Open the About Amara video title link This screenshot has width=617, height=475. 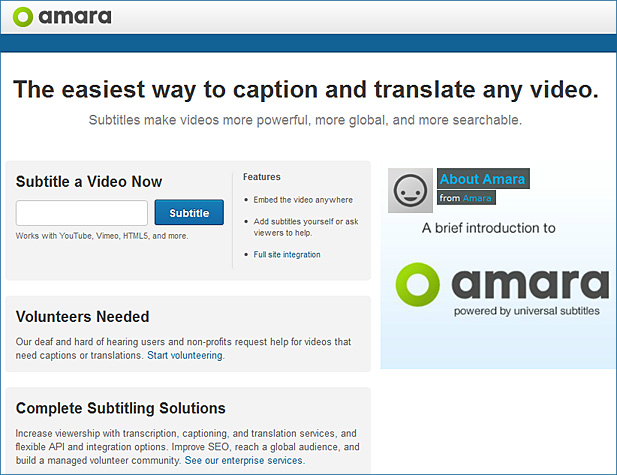point(482,179)
